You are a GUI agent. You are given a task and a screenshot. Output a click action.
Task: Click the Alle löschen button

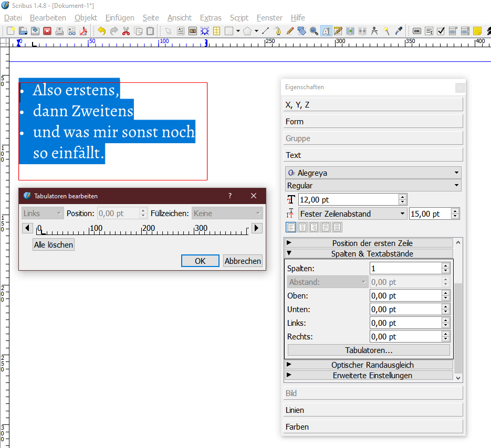54,245
